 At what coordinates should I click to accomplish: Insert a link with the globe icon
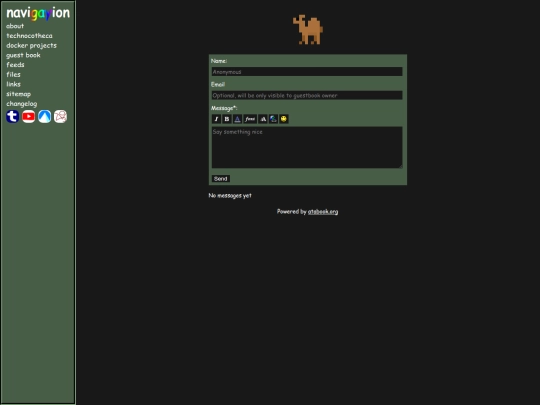[x=273, y=119]
